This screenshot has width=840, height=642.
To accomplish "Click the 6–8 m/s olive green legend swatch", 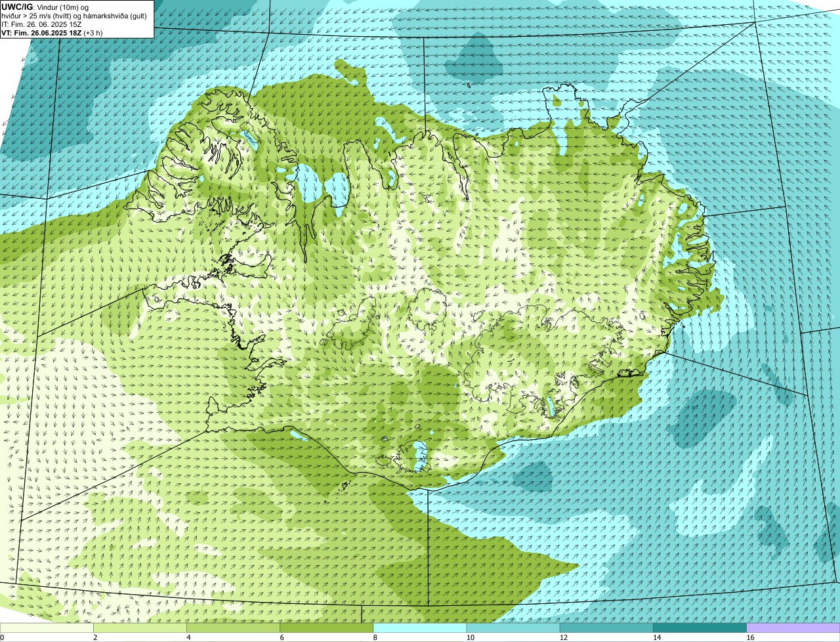I will pyautogui.click(x=327, y=628).
